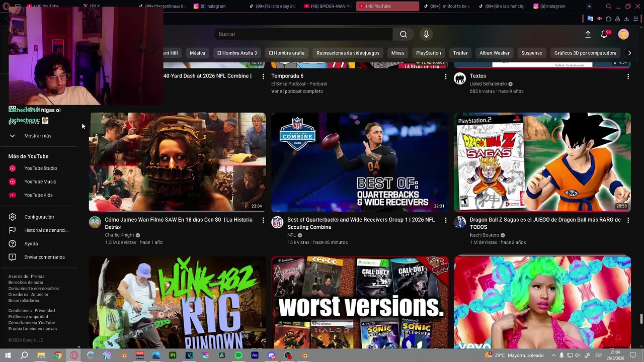Image resolution: width=644 pixels, height=362 pixels.
Task: Open options menu for NFL Quarterbacks video
Action: 445,220
